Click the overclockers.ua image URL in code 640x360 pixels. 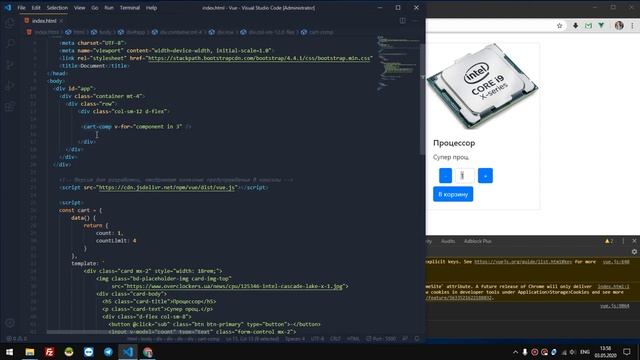[235, 286]
